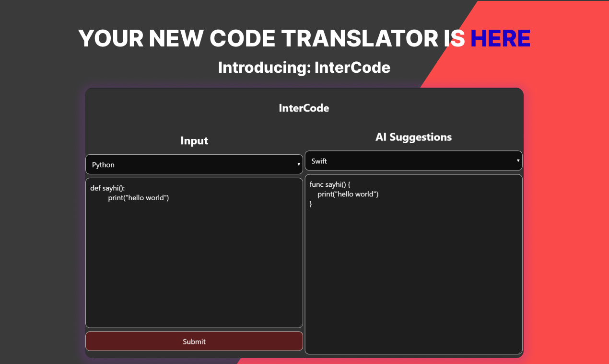Select the sayhi function text in input
The image size is (609, 364).
coord(108,188)
